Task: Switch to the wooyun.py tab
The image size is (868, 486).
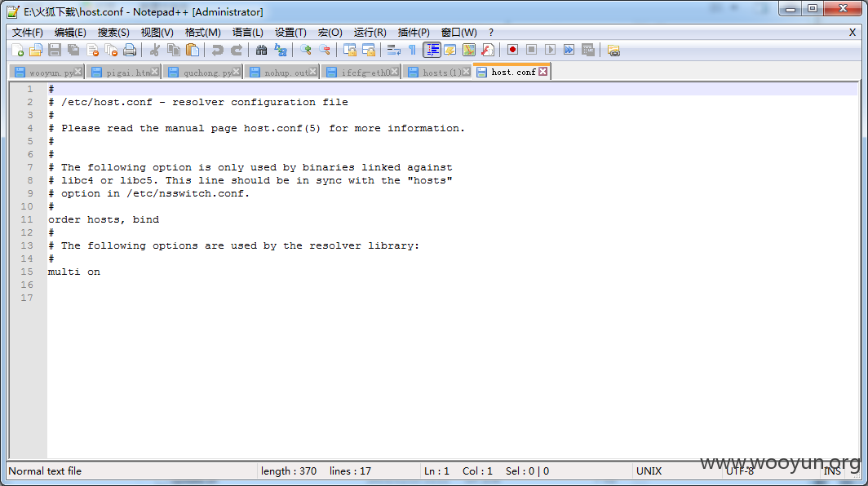Action: click(46, 73)
